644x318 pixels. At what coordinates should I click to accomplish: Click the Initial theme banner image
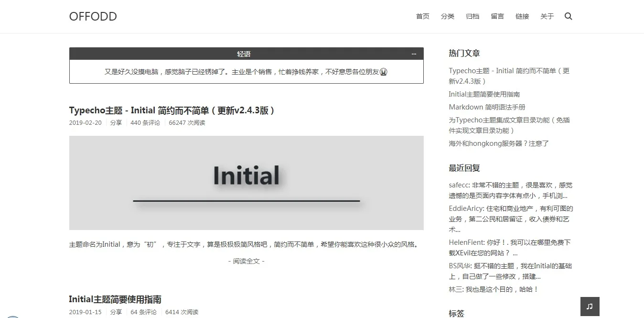[x=246, y=183]
